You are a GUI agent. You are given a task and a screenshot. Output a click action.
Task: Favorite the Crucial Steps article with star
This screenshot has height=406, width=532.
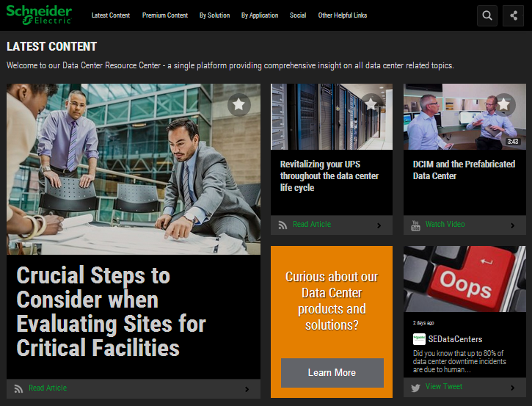click(x=238, y=105)
